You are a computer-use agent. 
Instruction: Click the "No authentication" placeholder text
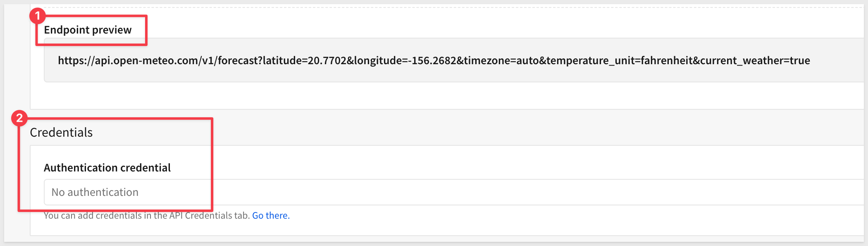95,192
